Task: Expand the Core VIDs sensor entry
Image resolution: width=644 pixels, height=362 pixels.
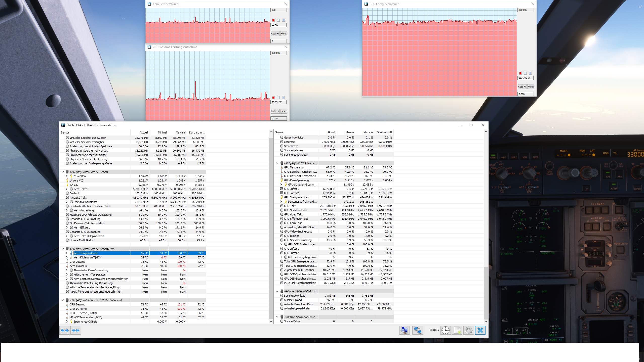Action: [67, 176]
